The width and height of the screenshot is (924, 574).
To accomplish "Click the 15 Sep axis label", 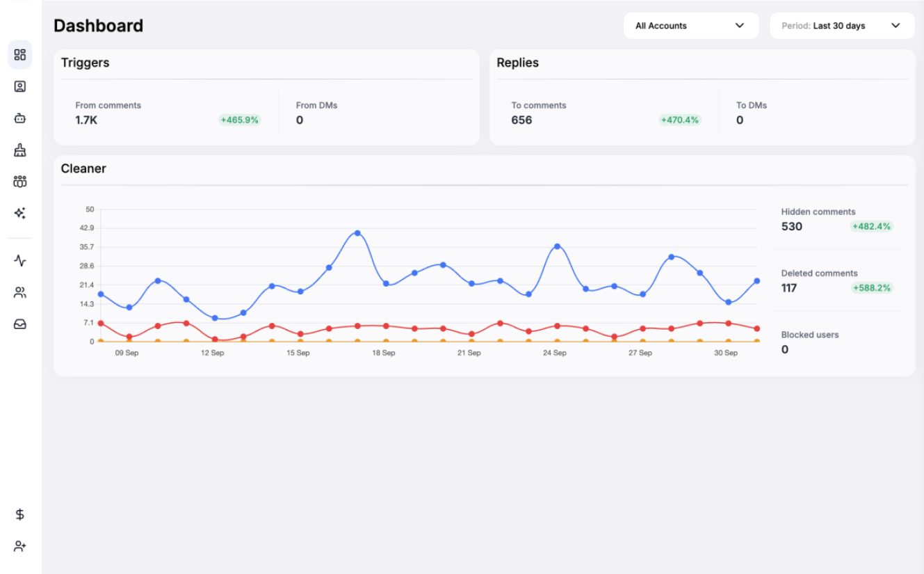I will [298, 353].
